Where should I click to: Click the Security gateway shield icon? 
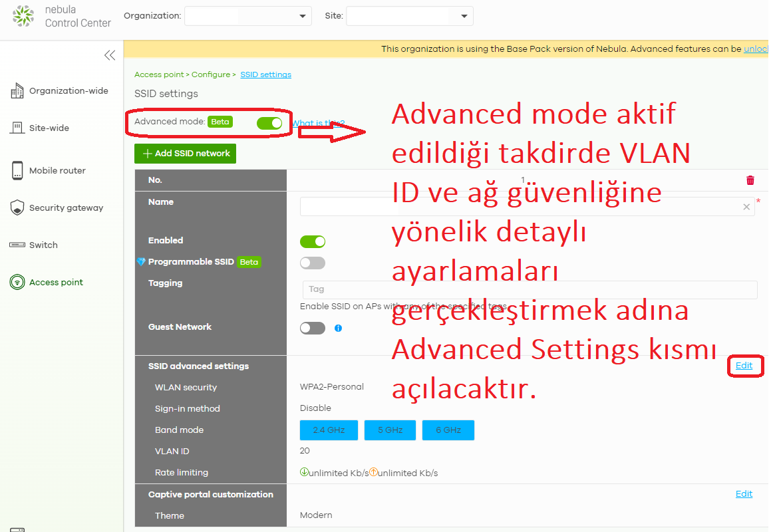[x=17, y=208]
